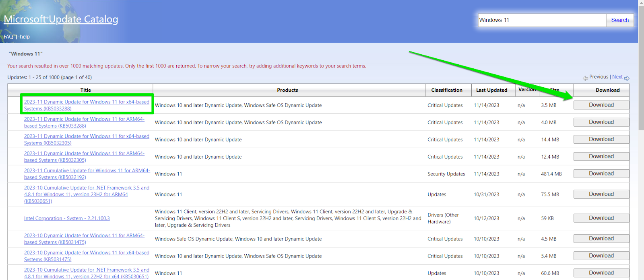Click the page vertical scrollbar thumb
The height and width of the screenshot is (280, 644).
click(641, 68)
